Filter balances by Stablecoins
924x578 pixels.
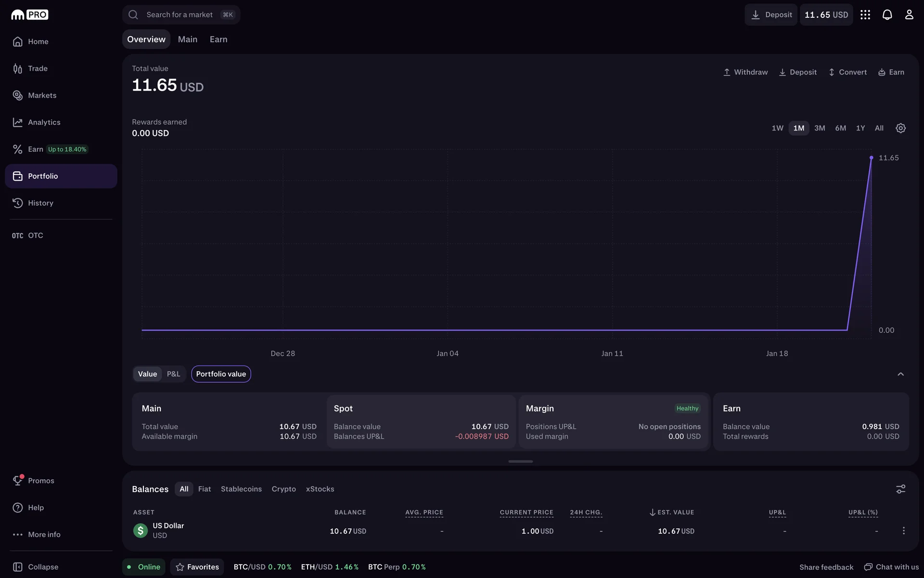click(x=241, y=489)
